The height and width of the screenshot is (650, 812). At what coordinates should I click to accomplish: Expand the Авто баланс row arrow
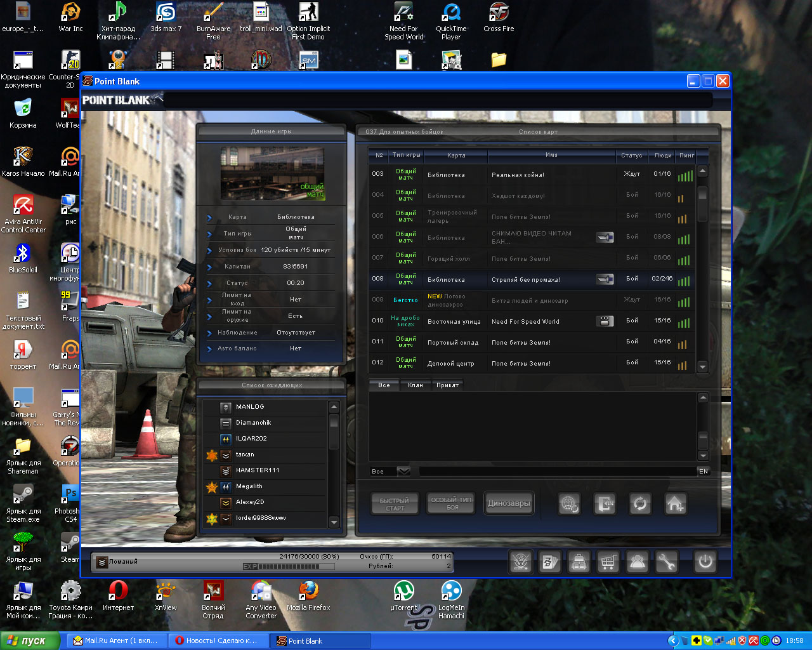point(209,349)
